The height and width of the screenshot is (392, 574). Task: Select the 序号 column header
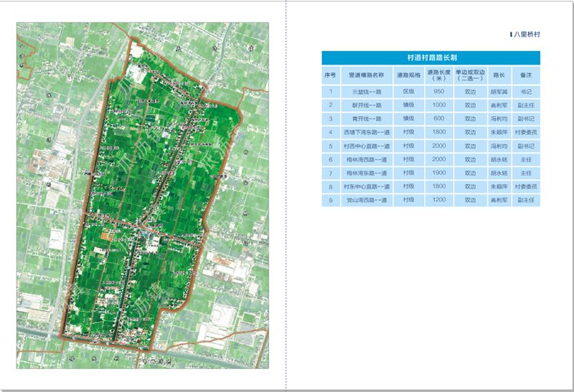pos(330,75)
